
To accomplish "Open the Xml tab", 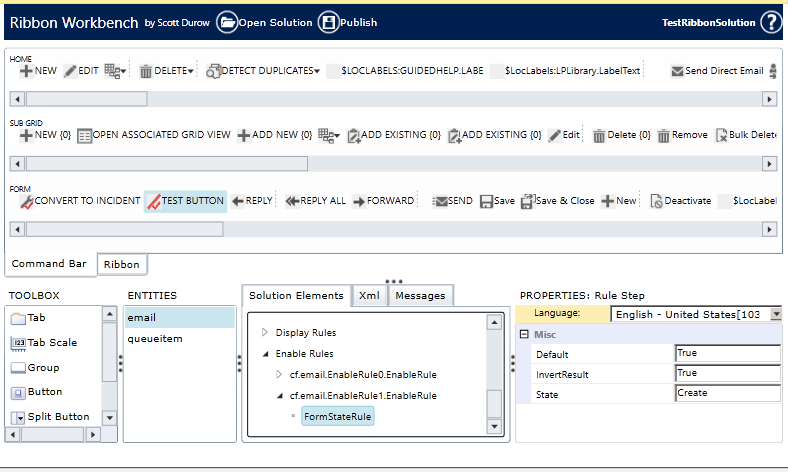I will click(x=369, y=296).
